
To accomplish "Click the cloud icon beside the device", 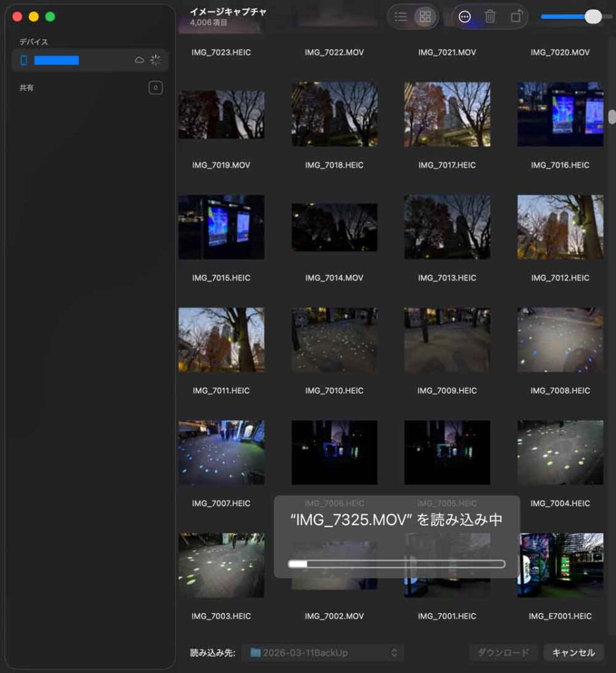I will click(139, 60).
